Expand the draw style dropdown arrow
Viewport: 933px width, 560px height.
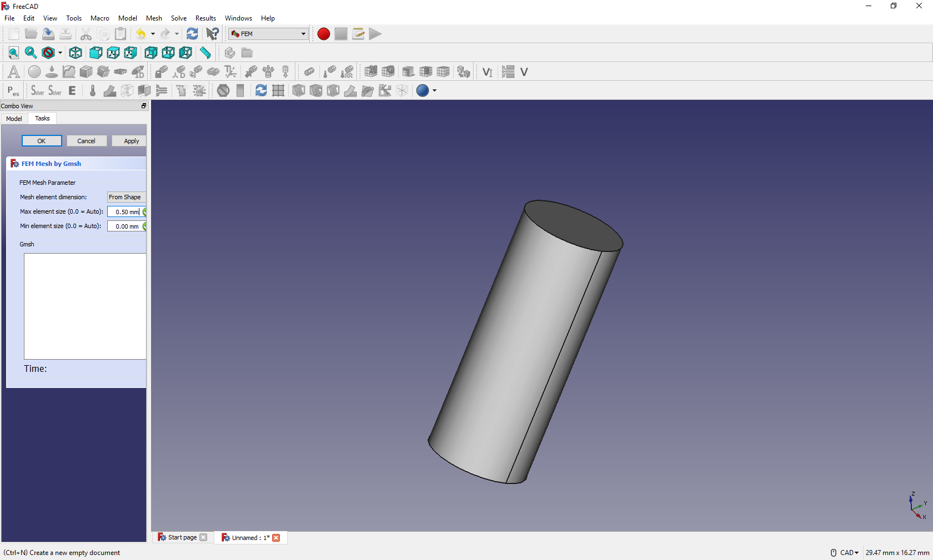click(x=60, y=53)
